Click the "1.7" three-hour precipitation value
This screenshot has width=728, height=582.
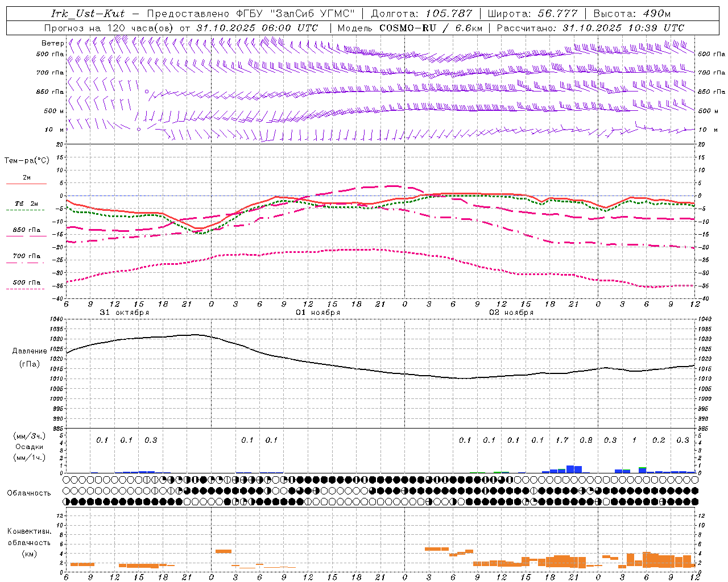562,440
